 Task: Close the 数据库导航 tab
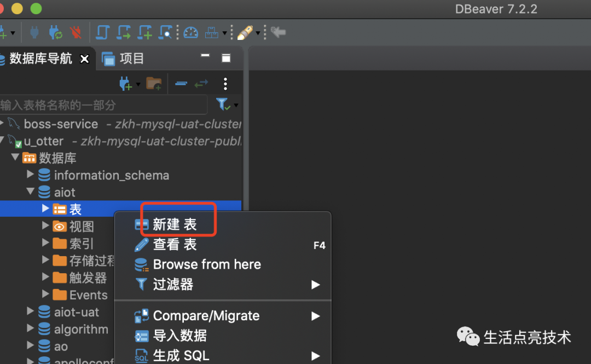pyautogui.click(x=84, y=59)
